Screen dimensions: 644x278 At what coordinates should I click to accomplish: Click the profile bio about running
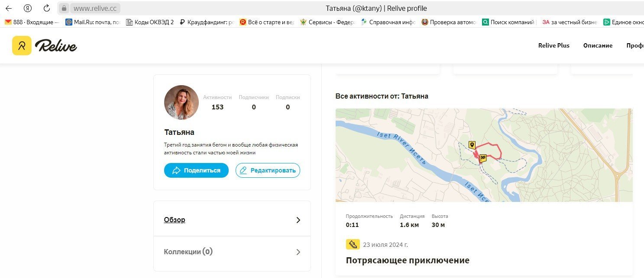coord(231,148)
